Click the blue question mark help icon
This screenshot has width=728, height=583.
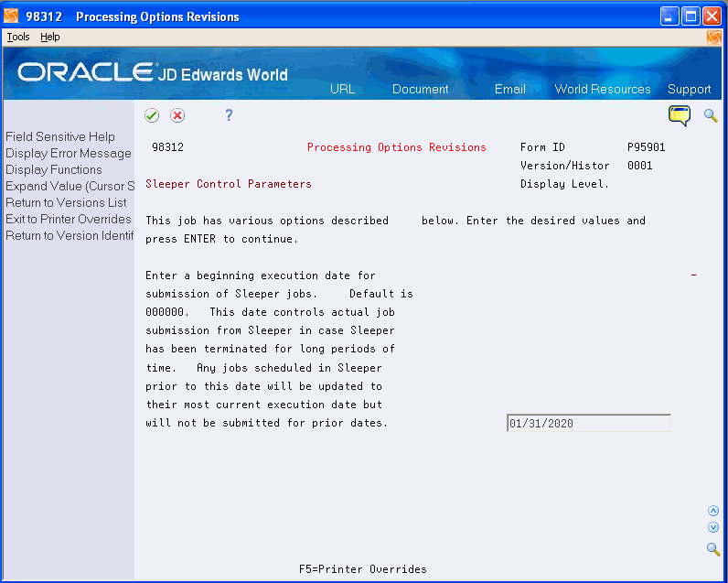pos(229,114)
